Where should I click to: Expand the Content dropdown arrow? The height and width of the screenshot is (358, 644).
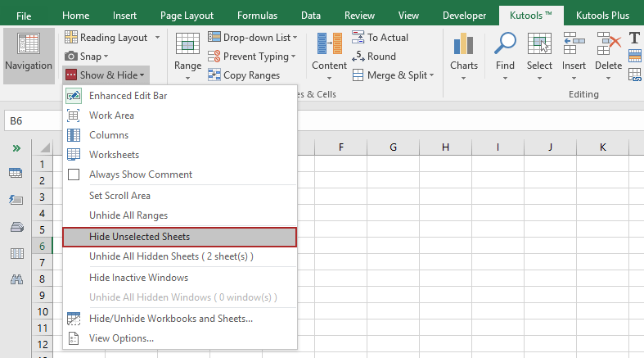pyautogui.click(x=330, y=78)
